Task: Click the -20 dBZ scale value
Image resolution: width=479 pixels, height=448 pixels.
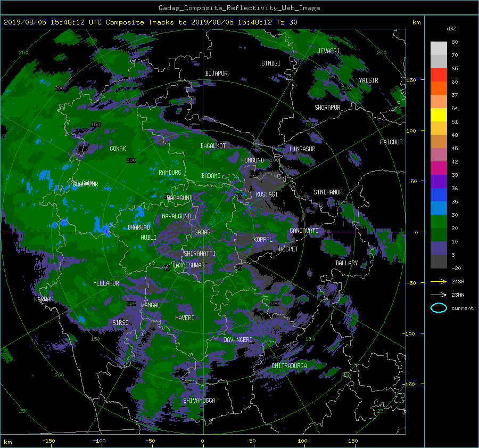Action: 456,268
